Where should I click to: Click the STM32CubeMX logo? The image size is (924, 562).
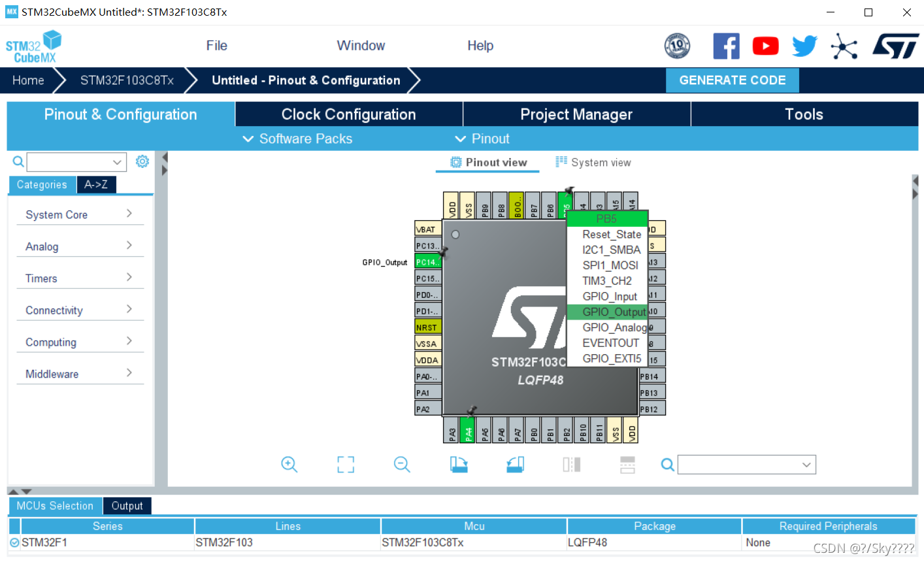(33, 47)
